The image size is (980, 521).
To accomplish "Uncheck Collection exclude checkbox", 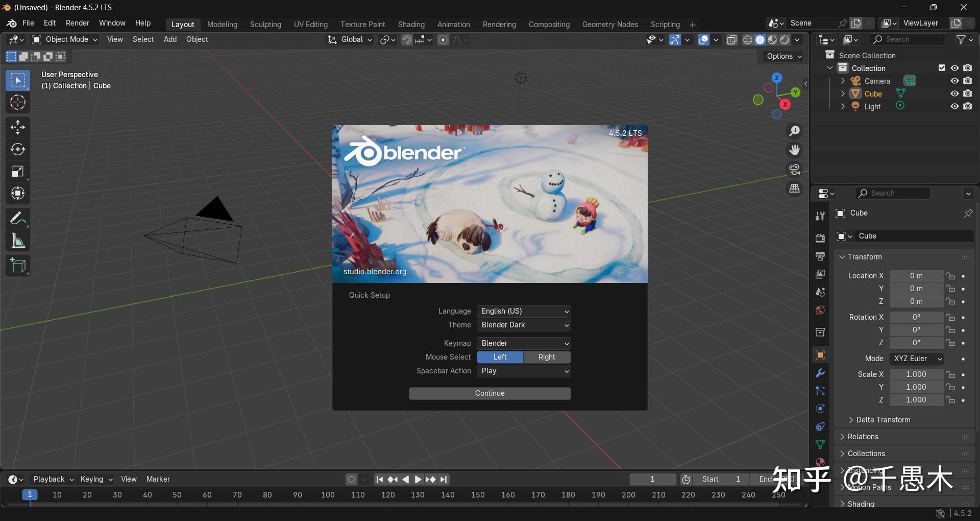I will pos(942,68).
